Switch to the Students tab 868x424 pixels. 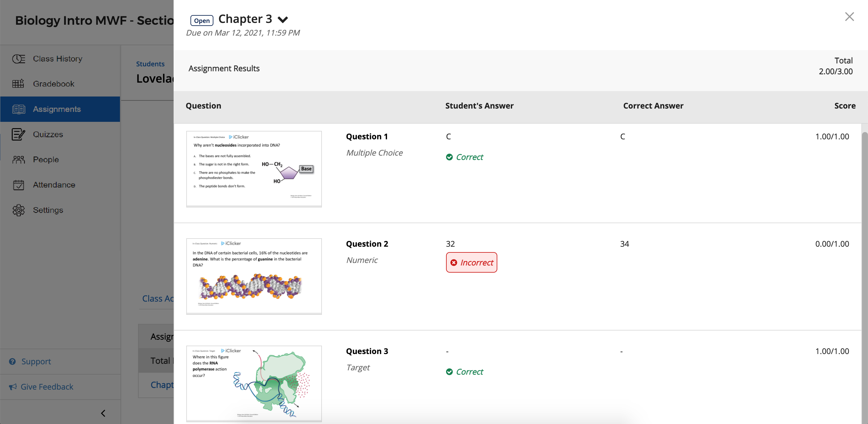pos(150,63)
